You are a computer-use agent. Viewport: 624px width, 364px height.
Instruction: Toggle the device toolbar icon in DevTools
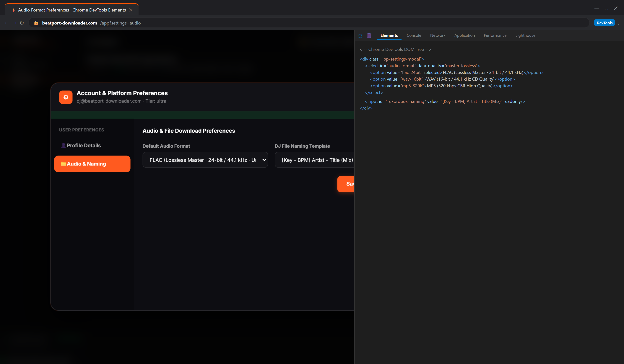pos(369,36)
